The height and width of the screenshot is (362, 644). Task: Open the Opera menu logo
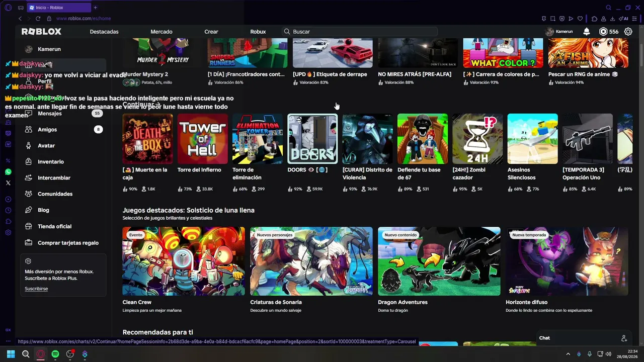pos(8,8)
